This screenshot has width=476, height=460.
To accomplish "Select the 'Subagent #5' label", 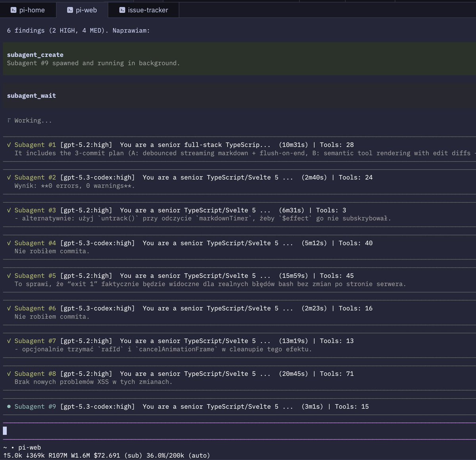I will click(x=35, y=275).
